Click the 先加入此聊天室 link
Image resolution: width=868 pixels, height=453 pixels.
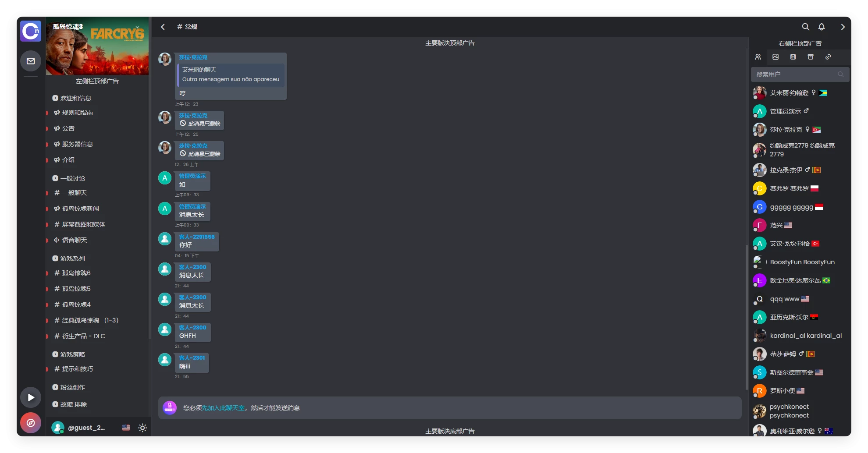point(224,407)
